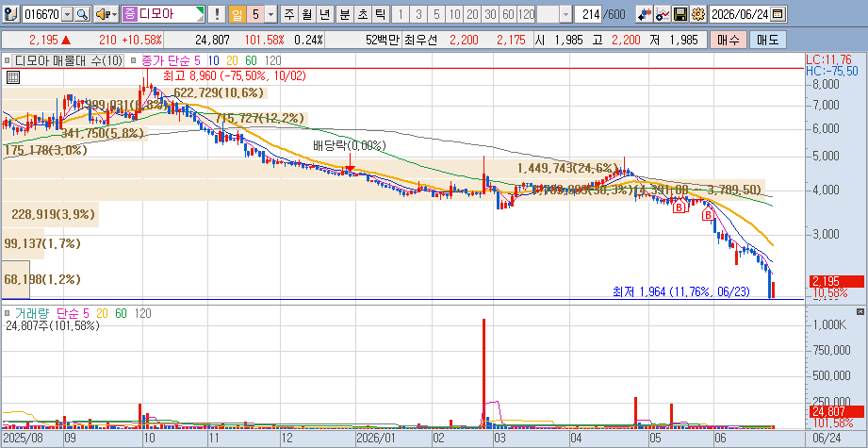
Task: Click the volume tag 24,807 on axis
Action: point(836,411)
